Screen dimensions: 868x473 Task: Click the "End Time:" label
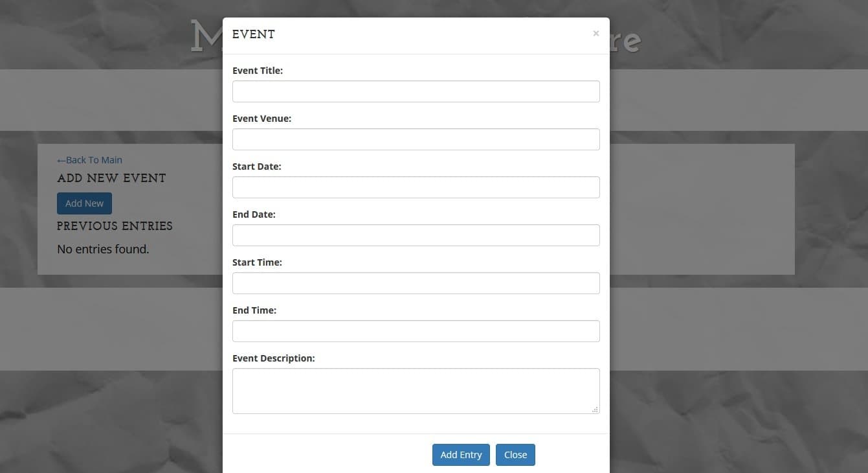(254, 310)
